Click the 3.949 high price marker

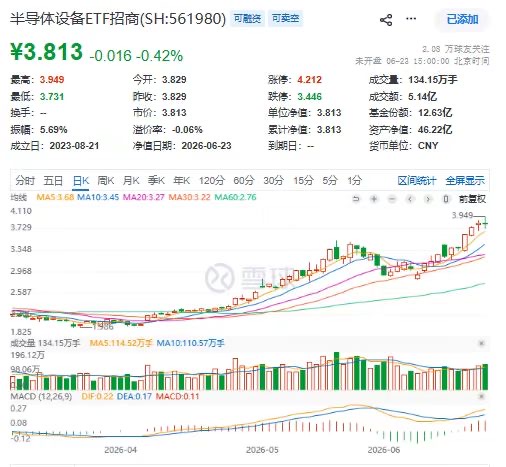(x=462, y=215)
